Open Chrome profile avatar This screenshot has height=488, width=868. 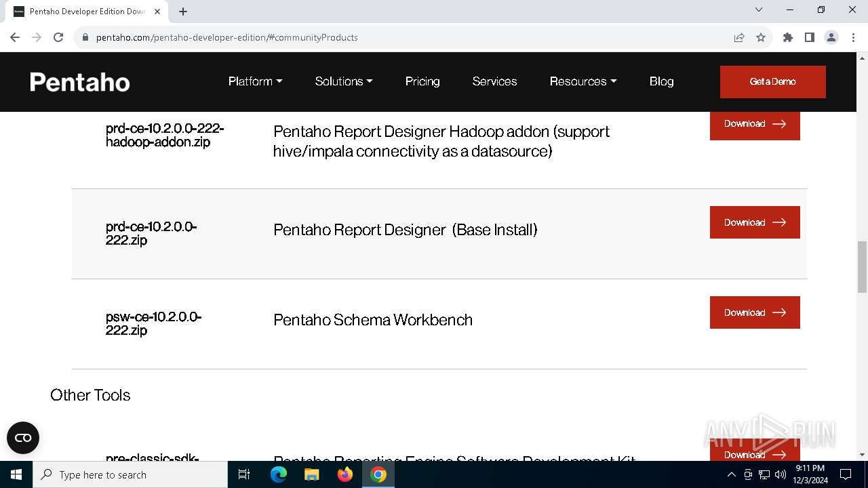tap(831, 37)
